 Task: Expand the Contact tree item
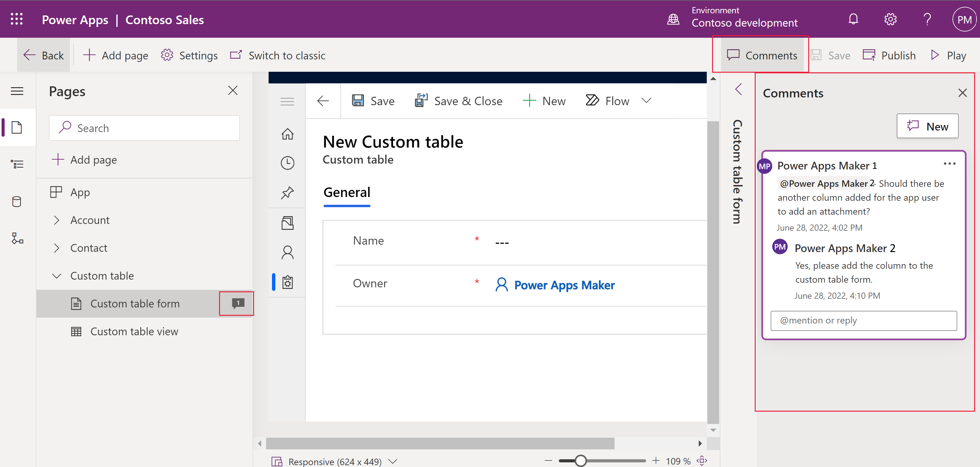click(x=57, y=247)
